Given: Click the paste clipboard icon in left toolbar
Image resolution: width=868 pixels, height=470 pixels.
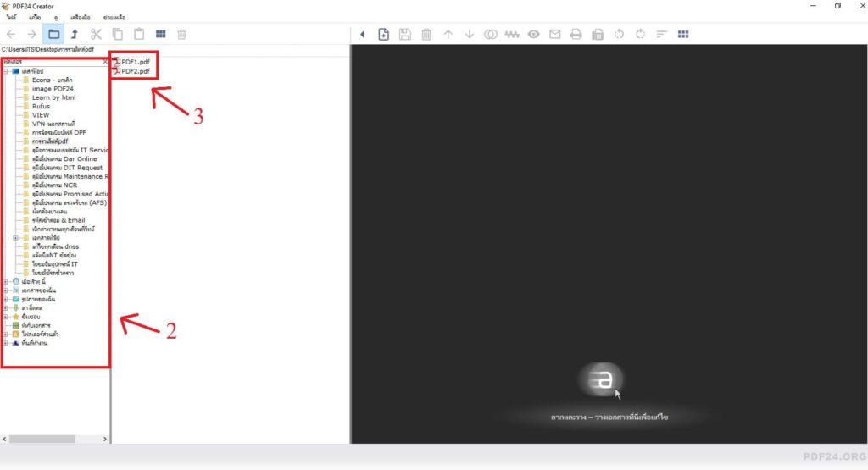Looking at the screenshot, I should (138, 35).
